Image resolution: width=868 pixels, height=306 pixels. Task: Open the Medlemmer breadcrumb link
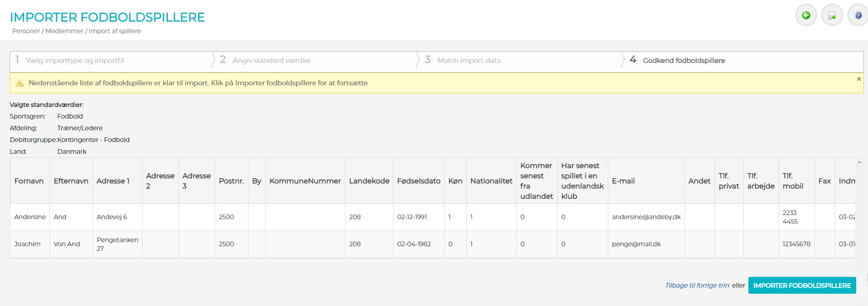coord(64,31)
